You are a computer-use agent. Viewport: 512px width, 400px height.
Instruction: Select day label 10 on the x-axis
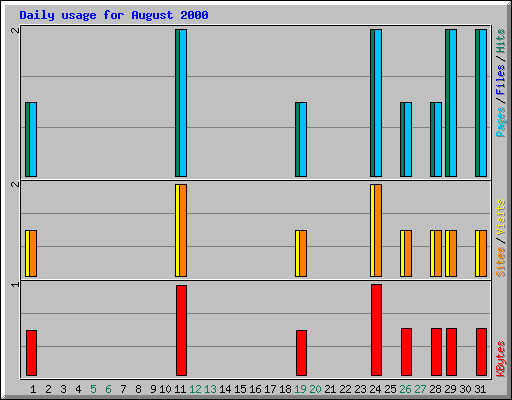coord(165,389)
